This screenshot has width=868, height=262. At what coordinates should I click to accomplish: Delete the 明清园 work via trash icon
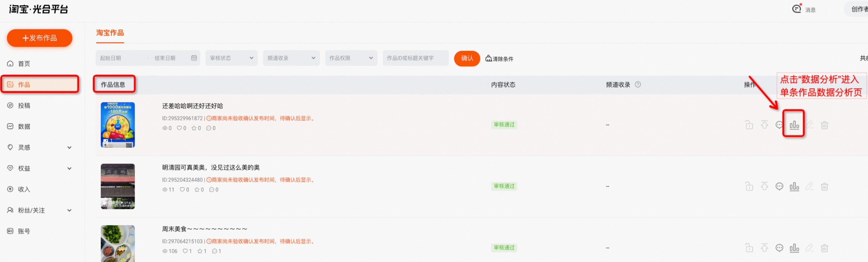(x=824, y=186)
